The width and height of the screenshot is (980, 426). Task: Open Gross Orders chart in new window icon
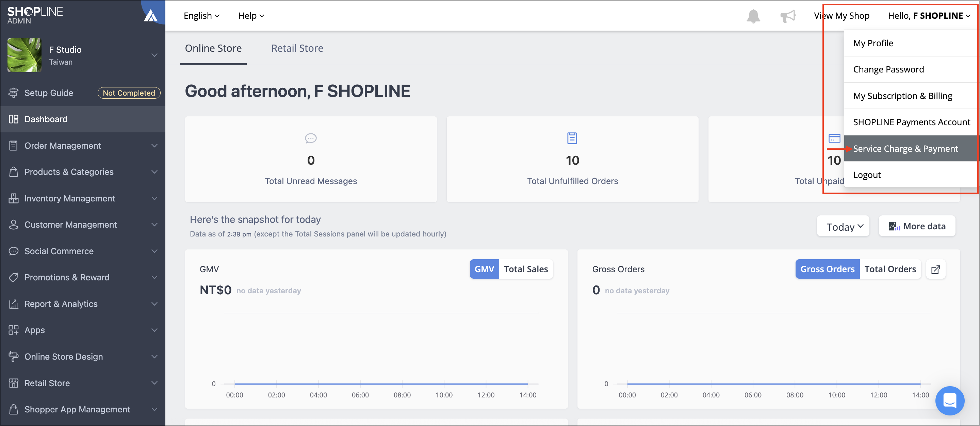(935, 269)
